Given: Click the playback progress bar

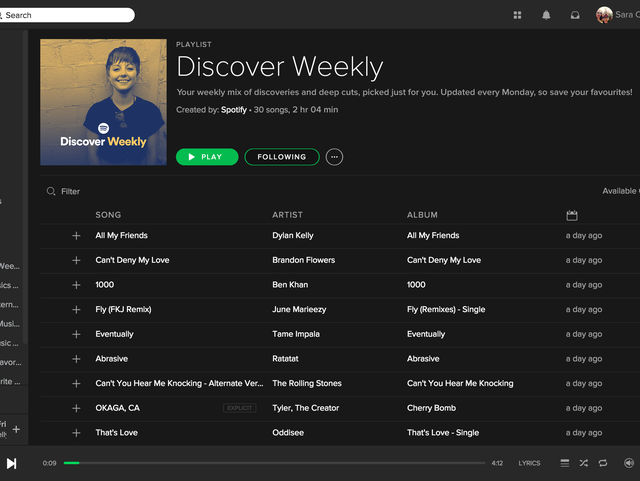Looking at the screenshot, I should click(274, 463).
